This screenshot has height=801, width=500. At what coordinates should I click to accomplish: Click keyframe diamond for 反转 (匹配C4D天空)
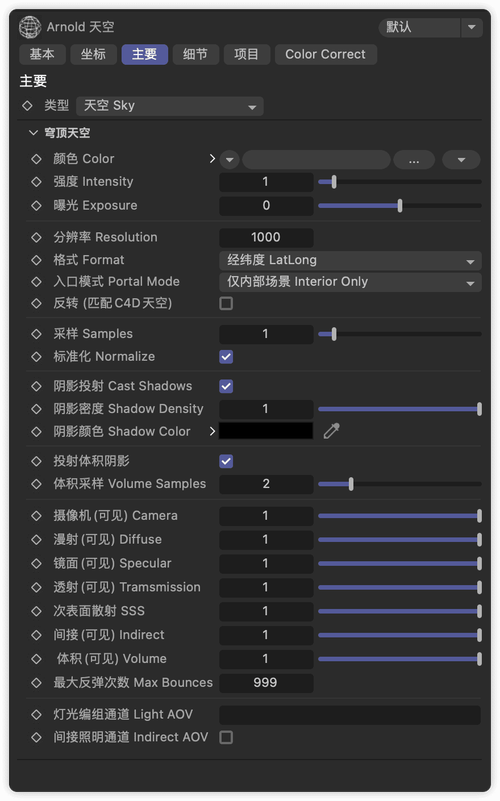(x=36, y=303)
